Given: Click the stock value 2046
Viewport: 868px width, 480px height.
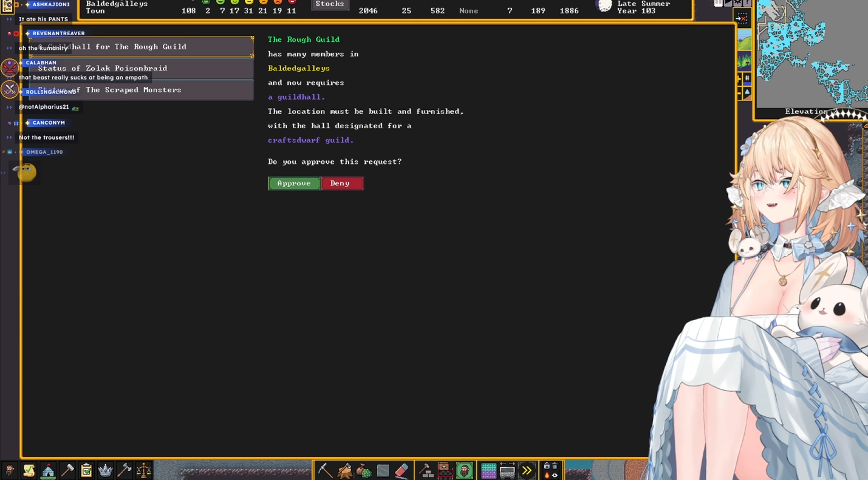Looking at the screenshot, I should click(368, 11).
